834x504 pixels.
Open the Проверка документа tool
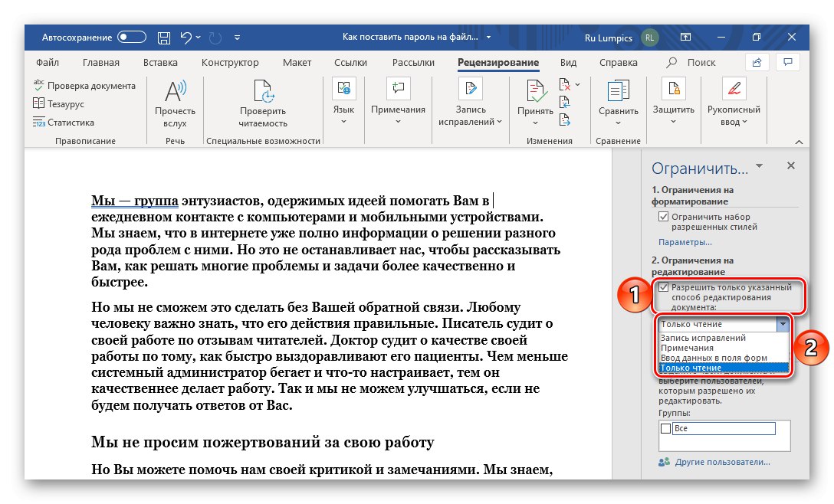coord(84,86)
